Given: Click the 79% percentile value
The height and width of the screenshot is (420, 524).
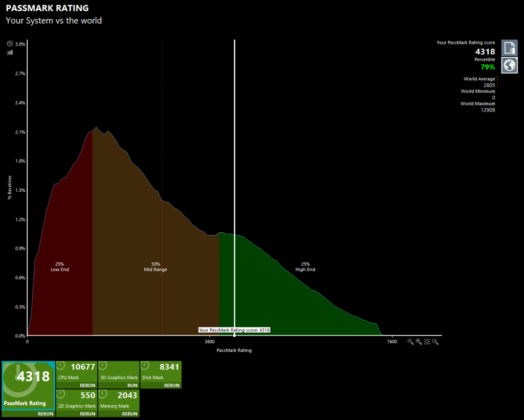Looking at the screenshot, I should pos(487,67).
